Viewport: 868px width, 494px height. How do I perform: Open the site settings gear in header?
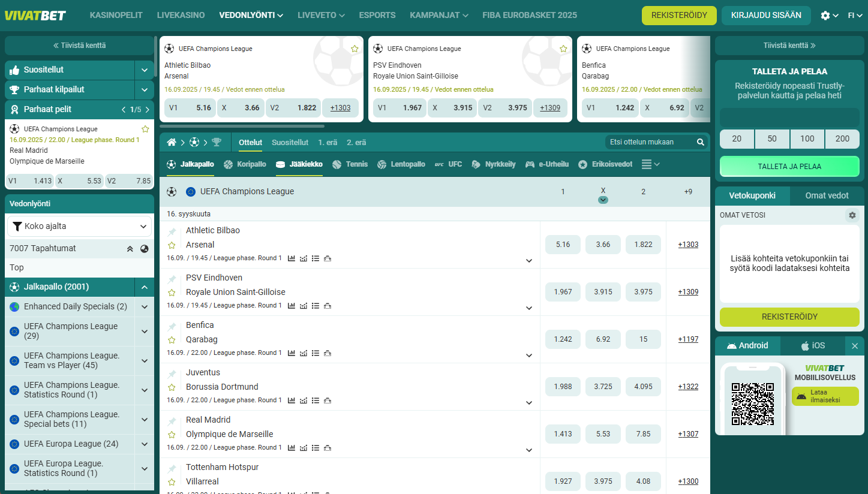[x=825, y=16]
